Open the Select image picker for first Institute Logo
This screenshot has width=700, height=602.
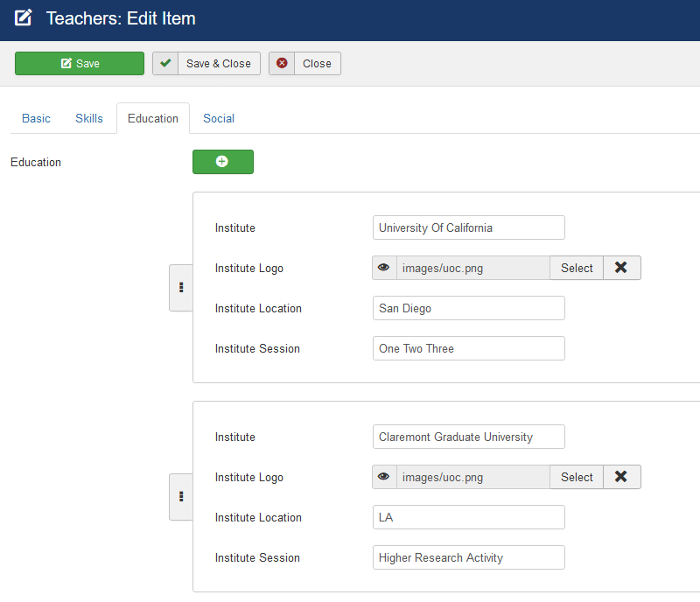click(577, 268)
